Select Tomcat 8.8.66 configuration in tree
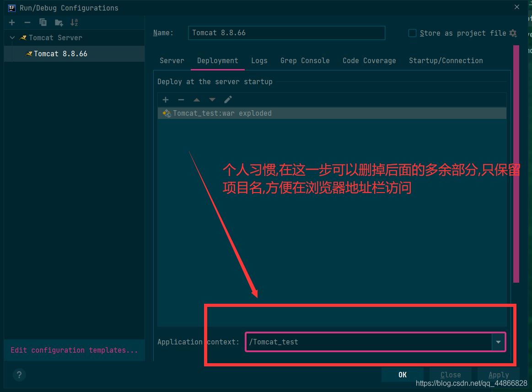 [x=74, y=54]
